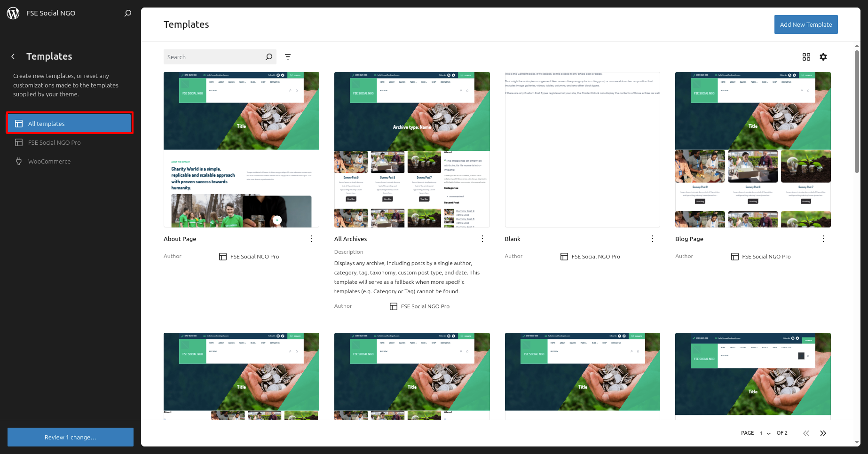Click author icon under All Archives

(394, 306)
